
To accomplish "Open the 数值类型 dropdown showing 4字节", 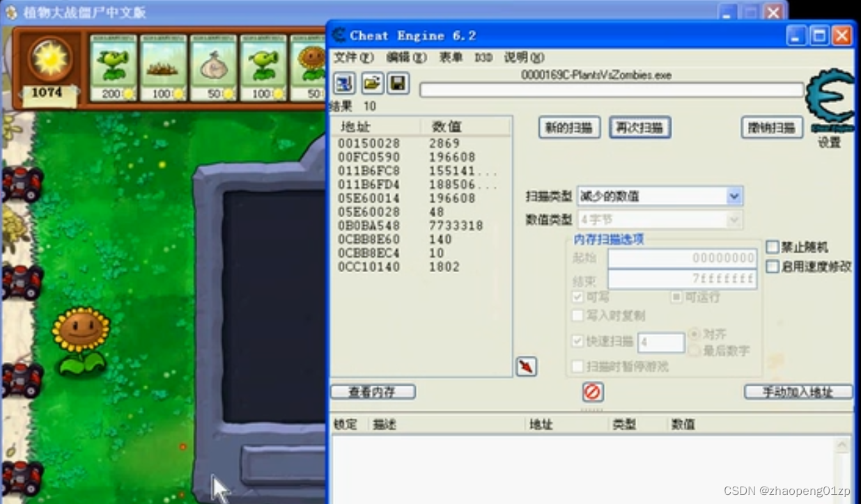I will [660, 219].
